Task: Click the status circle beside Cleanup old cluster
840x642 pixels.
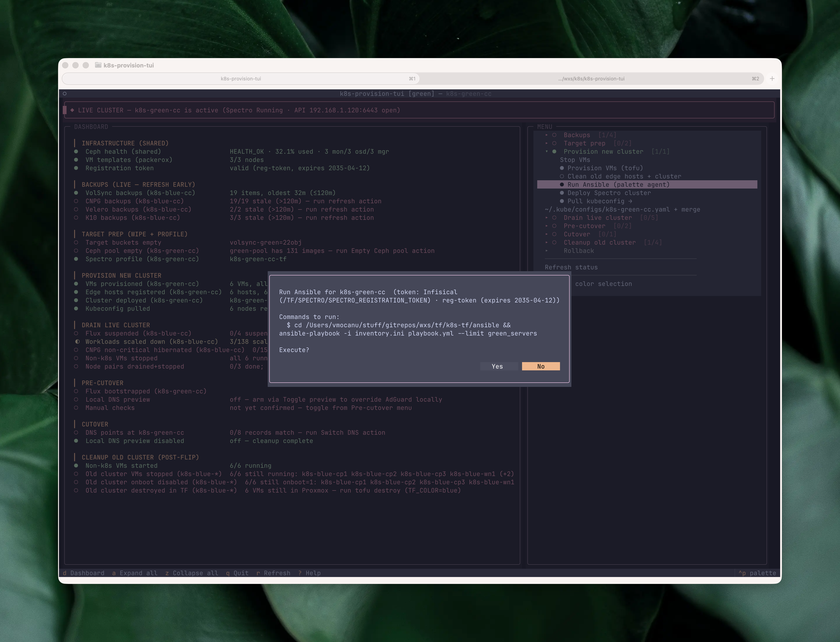Action: pyautogui.click(x=554, y=242)
